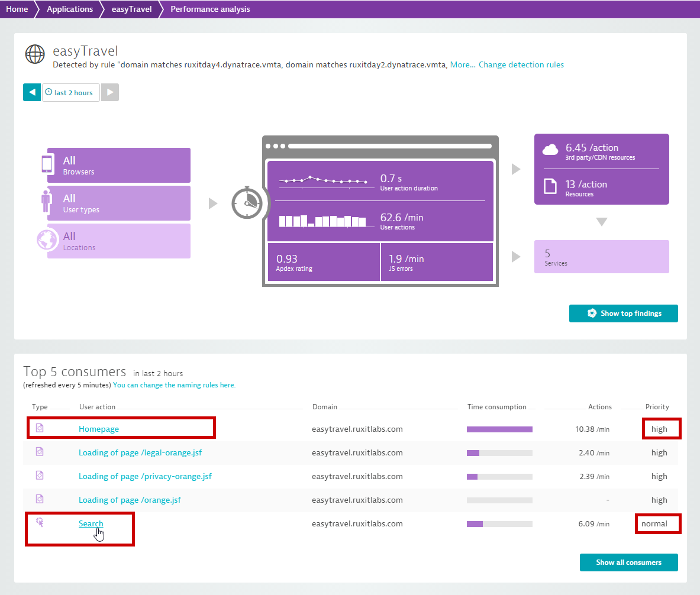Open 6.45 /action 3rd party resources
The width and height of the screenshot is (700, 595).
coord(601,151)
